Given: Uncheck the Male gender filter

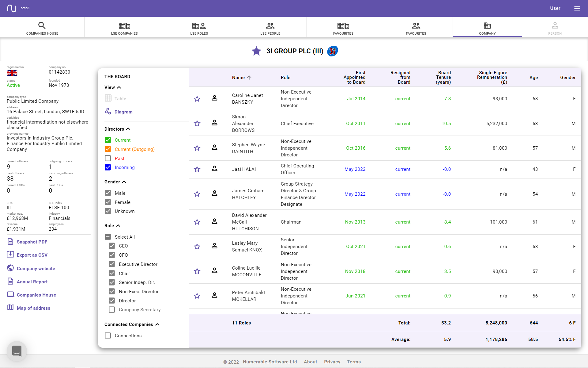Looking at the screenshot, I should click(x=108, y=193).
